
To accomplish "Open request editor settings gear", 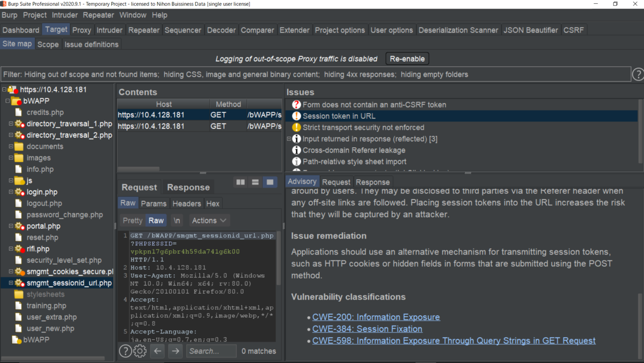I will pos(140,351).
